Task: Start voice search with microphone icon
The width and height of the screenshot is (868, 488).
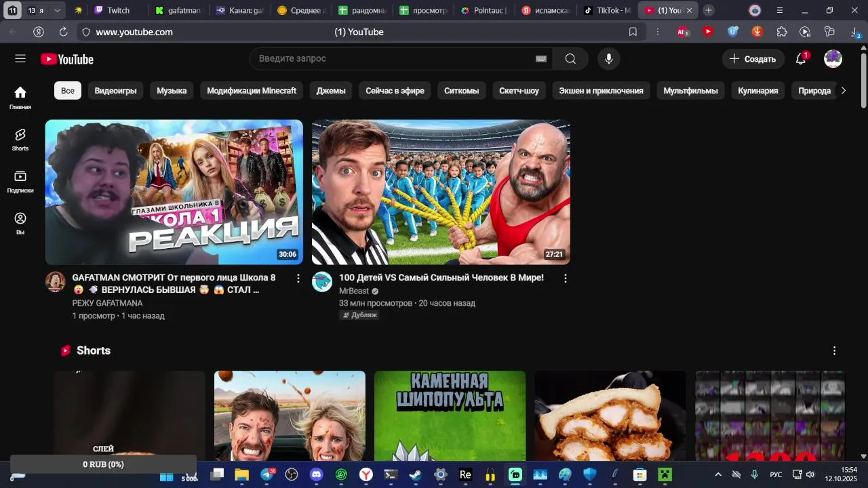Action: [x=609, y=59]
